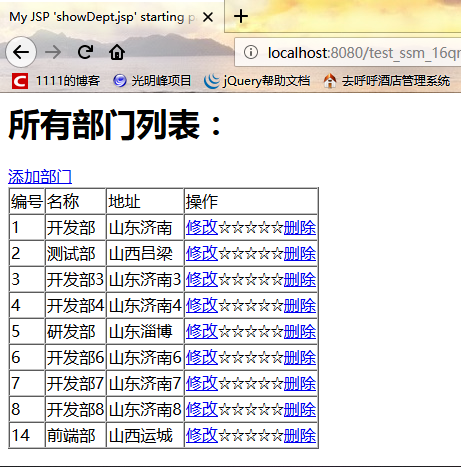Click the 添加部门 link

[40, 177]
